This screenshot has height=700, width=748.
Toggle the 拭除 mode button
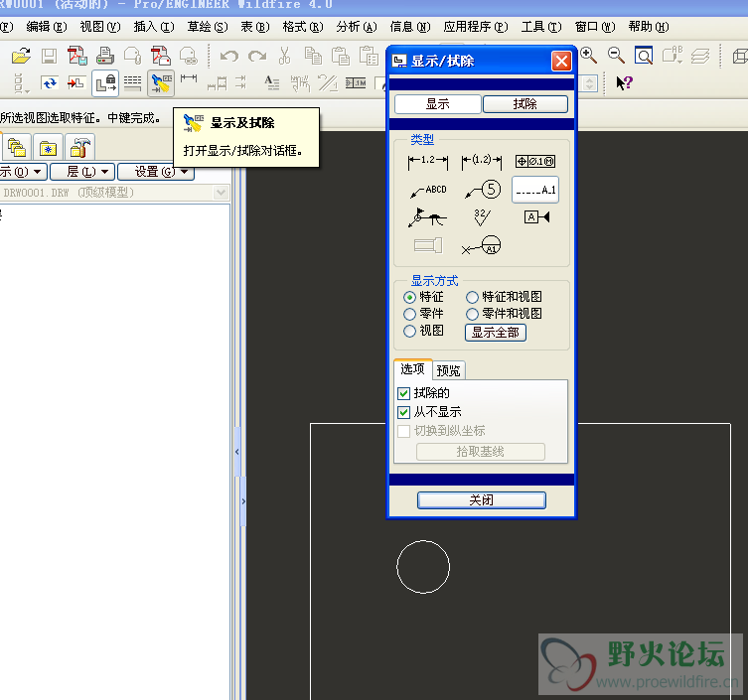tap(525, 104)
